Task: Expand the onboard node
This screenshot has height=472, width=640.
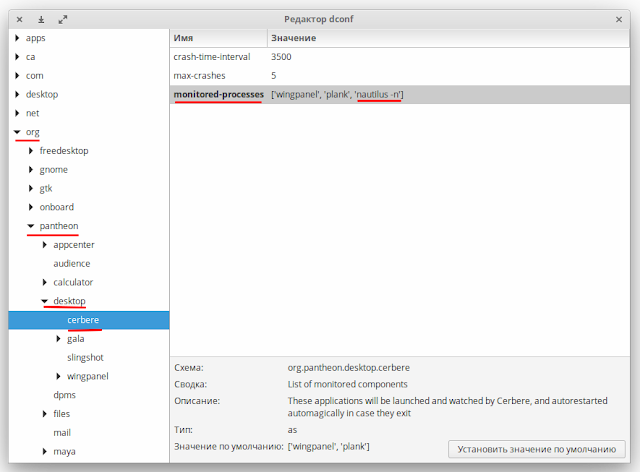Action: (31, 207)
